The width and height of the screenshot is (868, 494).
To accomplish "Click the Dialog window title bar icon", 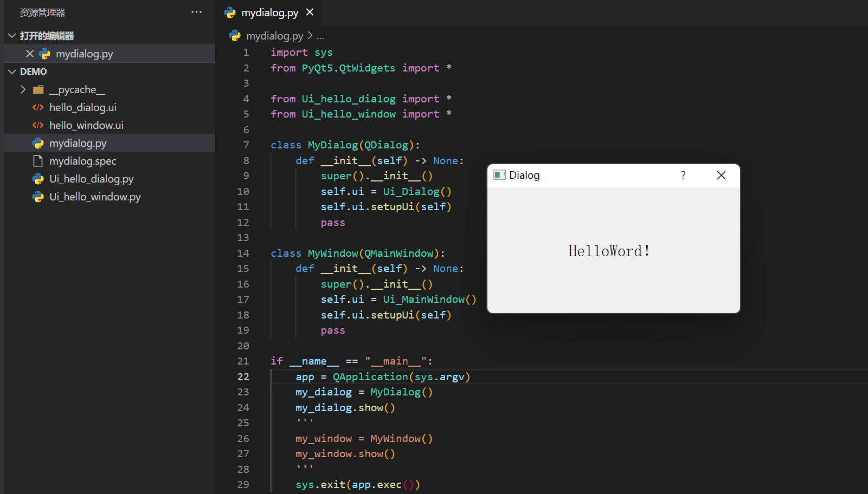I will (499, 175).
